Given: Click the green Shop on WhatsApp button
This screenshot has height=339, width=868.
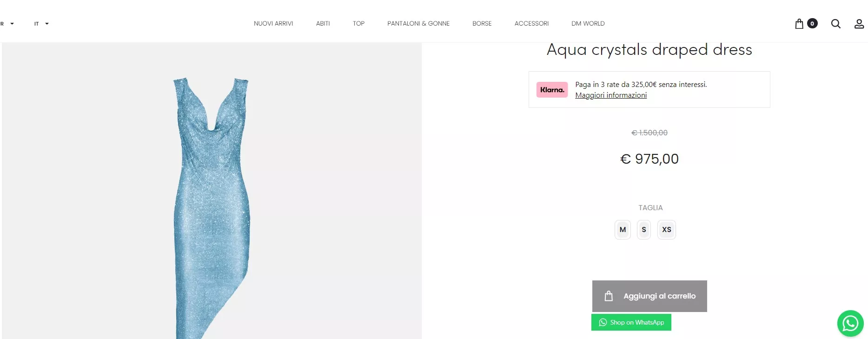Looking at the screenshot, I should click(x=631, y=322).
